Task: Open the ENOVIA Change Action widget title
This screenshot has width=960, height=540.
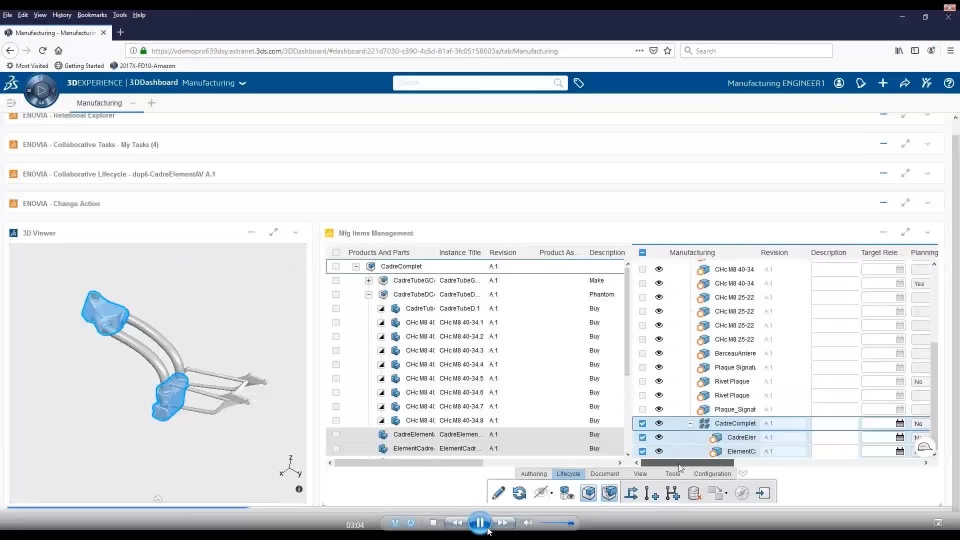Action: pos(61,203)
